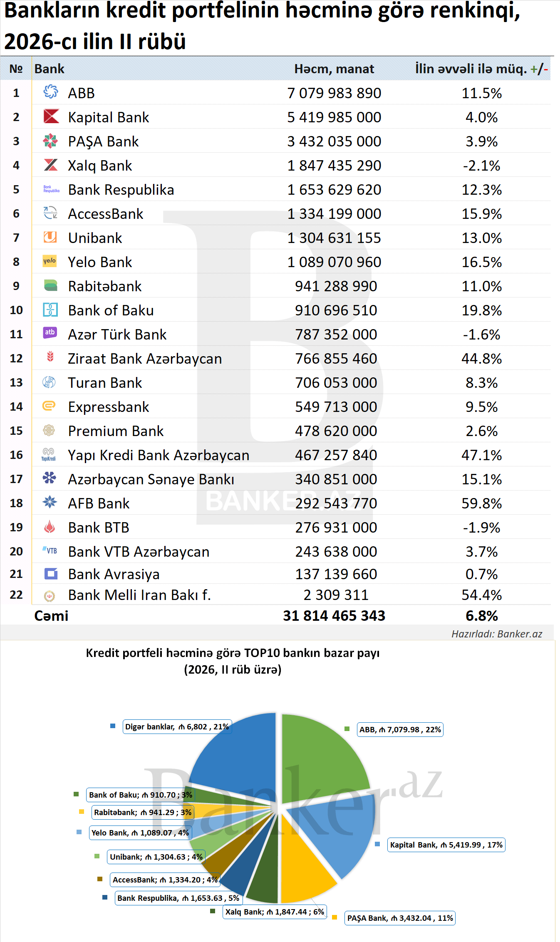
Task: Click the Premium Bank logo icon
Action: [x=49, y=430]
